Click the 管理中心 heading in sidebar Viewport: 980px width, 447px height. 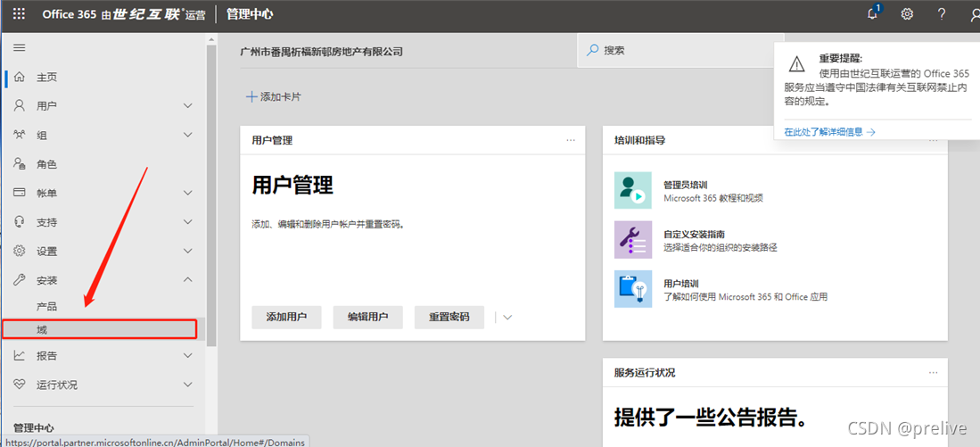pos(34,428)
